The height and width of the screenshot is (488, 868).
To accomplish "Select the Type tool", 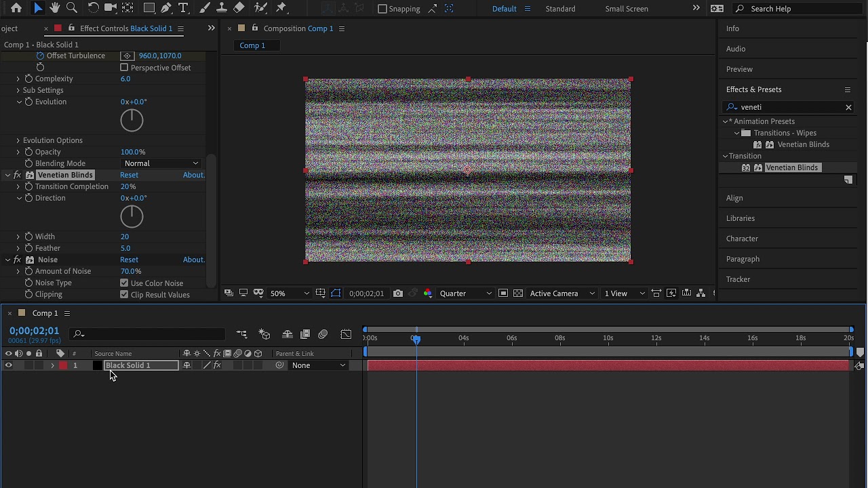I will point(183,8).
